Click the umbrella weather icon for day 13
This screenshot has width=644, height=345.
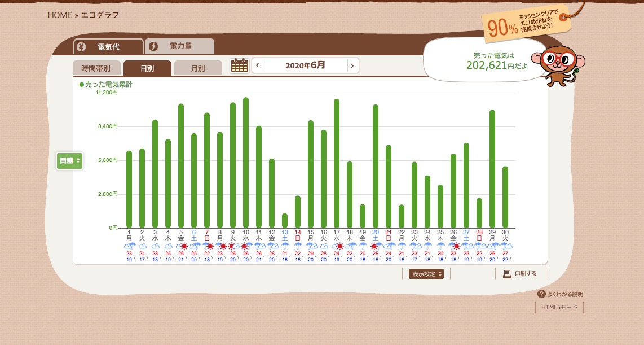[285, 246]
